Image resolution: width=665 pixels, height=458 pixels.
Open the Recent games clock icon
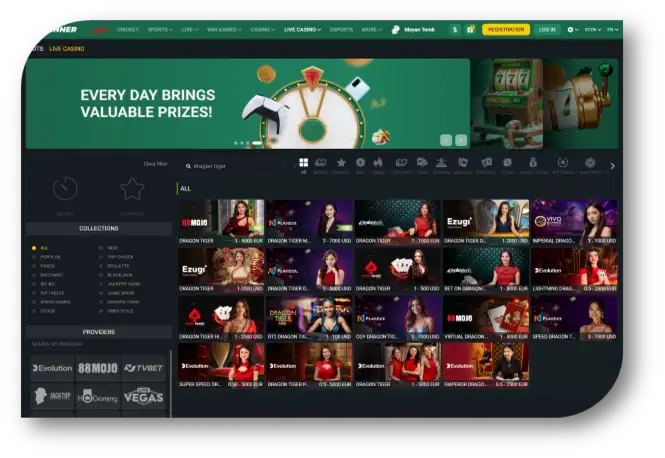pos(65,188)
